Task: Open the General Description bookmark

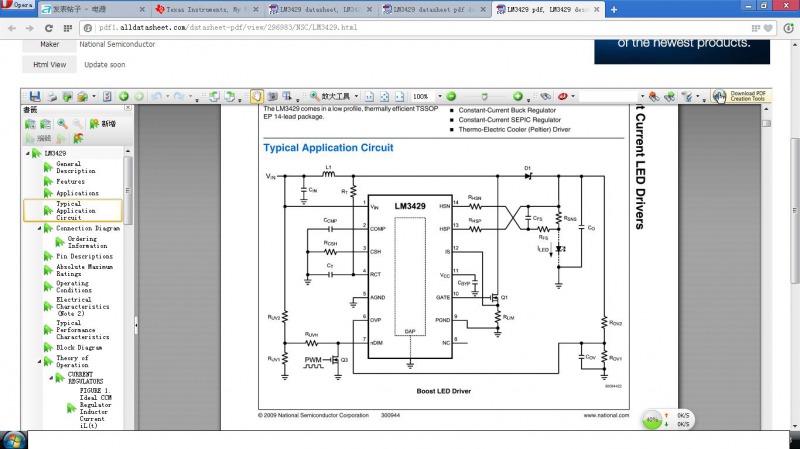Action: tap(76, 167)
